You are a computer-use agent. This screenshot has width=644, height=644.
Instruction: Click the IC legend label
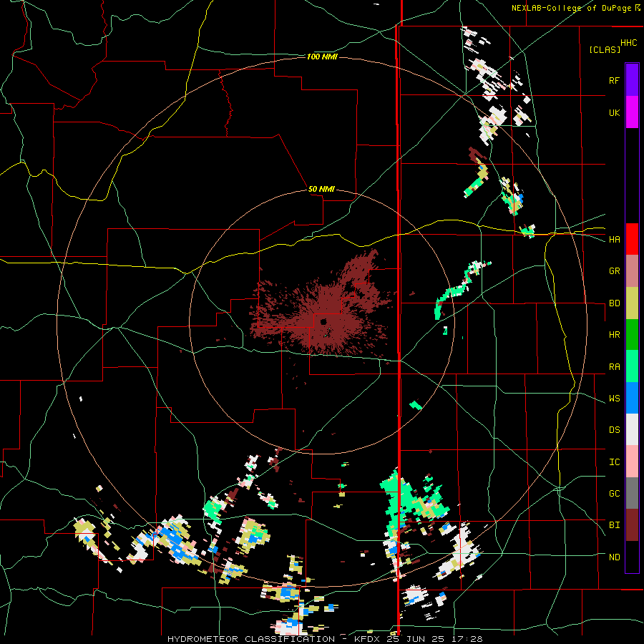[x=614, y=462]
